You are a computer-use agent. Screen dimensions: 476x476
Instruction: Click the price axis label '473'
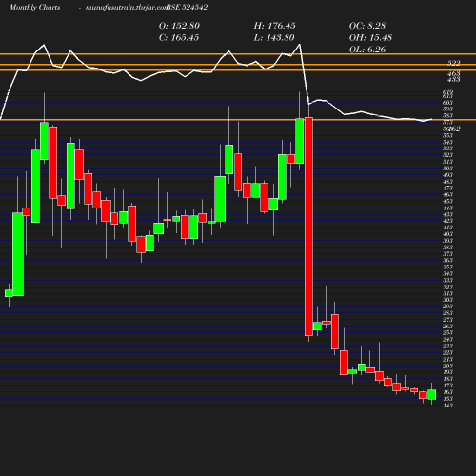447,188
